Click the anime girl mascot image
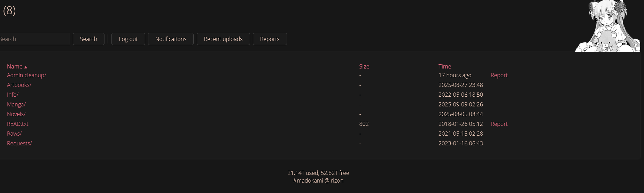Screen dimensions: 644x193 [607, 26]
